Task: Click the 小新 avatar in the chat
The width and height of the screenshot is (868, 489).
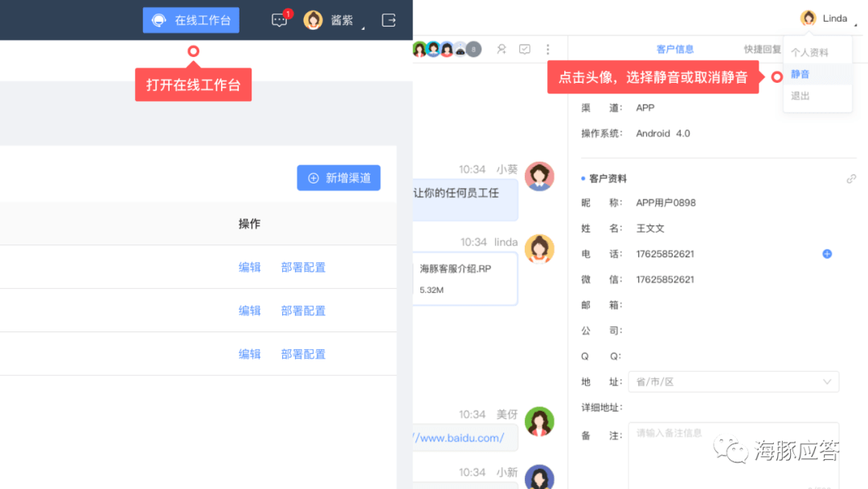Action: pyautogui.click(x=540, y=478)
